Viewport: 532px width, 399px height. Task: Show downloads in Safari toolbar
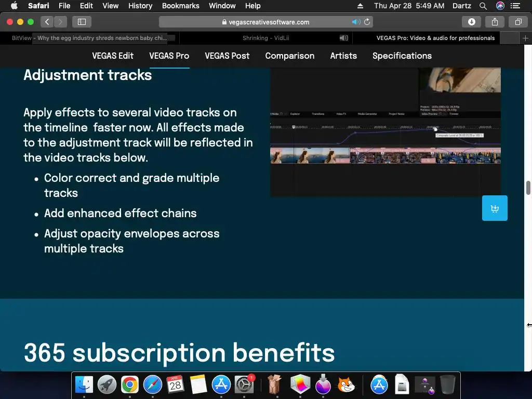(472, 22)
